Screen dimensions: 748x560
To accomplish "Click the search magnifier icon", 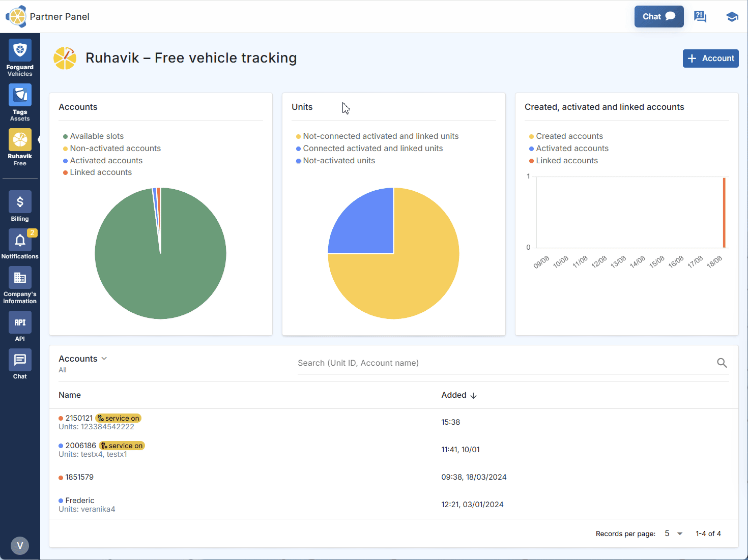I will click(722, 363).
